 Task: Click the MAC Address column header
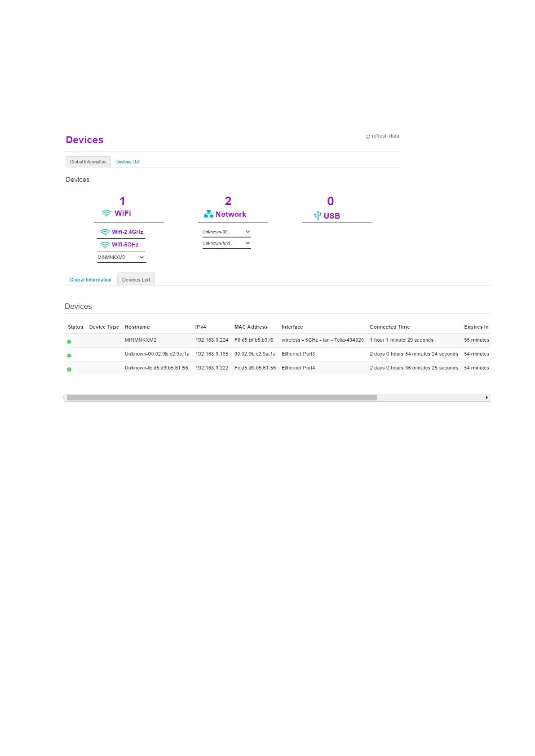point(251,327)
